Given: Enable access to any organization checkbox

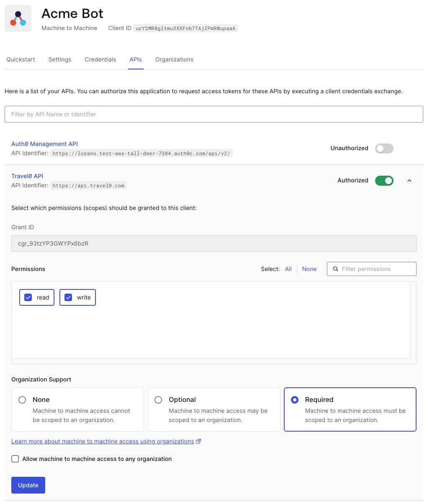Looking at the screenshot, I should 15,459.
